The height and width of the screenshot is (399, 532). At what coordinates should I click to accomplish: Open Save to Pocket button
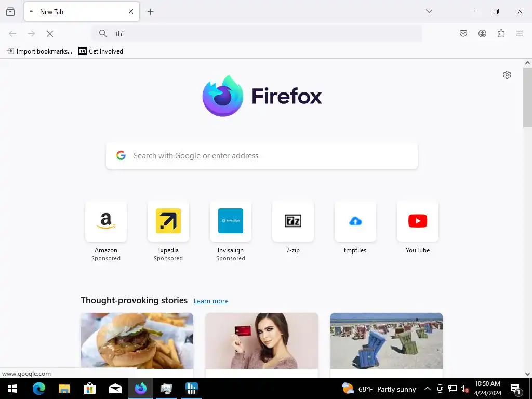tap(463, 33)
